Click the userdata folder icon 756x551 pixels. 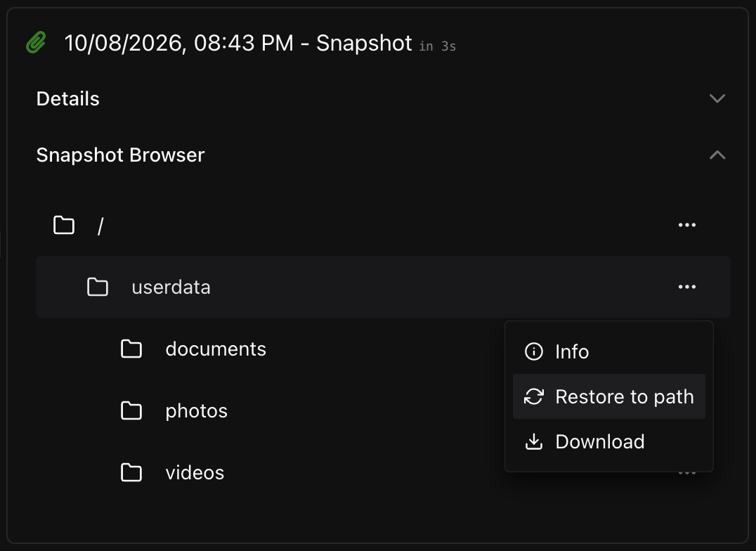[x=98, y=287]
